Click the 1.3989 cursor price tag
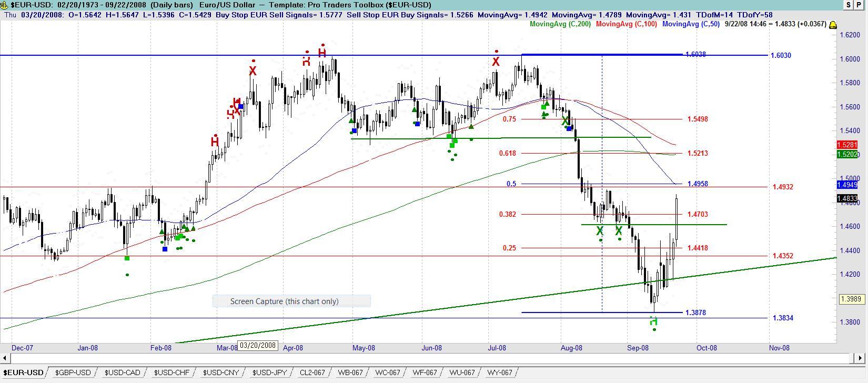868x383 pixels. tap(851, 299)
